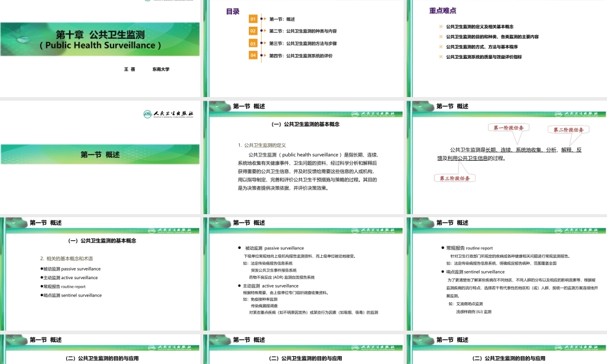The image size is (607, 364).
Task: Expand the triangle arrow next to 第四节 entry
Action: point(265,56)
